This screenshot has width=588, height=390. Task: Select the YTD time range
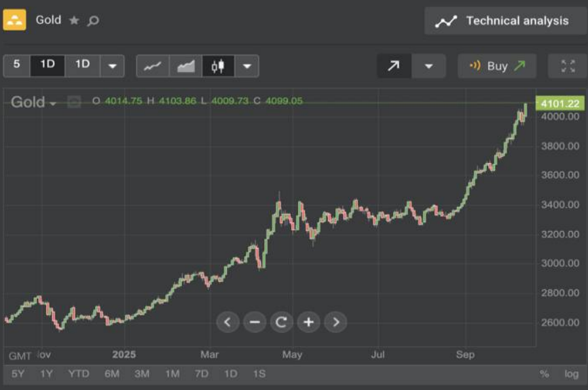click(79, 374)
